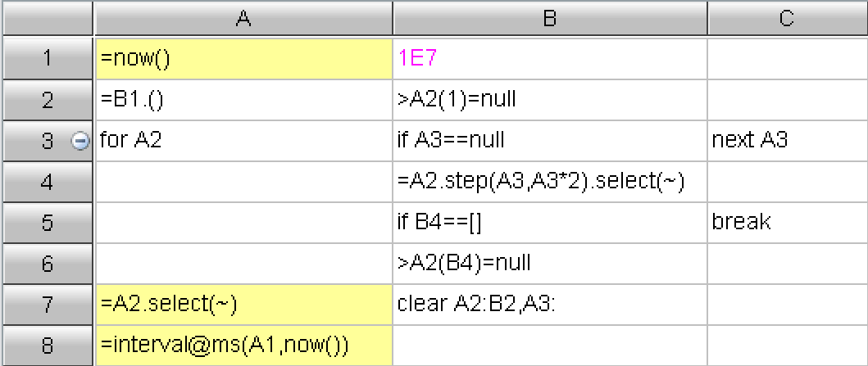This screenshot has width=868, height=366.
Task: Click the 'break' cell
Action: (787, 223)
